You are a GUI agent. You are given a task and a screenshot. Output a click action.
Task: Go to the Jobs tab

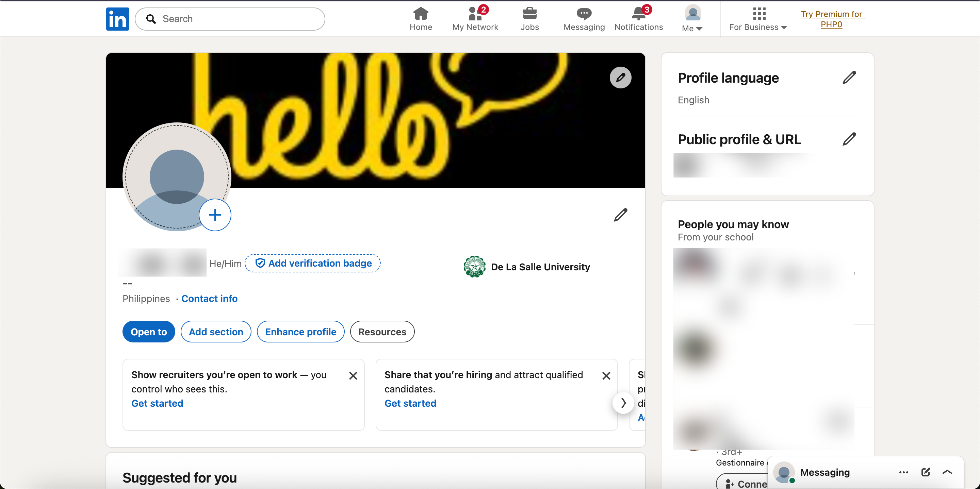pos(529,18)
